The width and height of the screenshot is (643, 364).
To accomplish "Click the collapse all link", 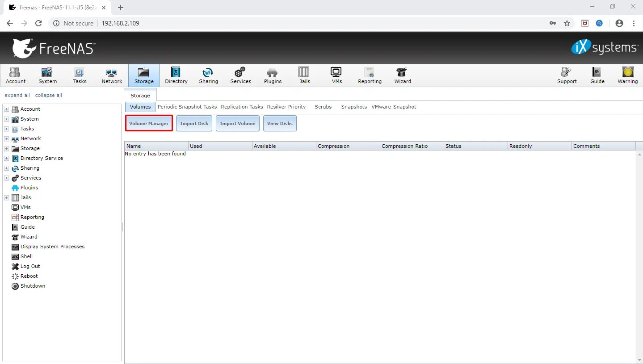I will 49,95.
